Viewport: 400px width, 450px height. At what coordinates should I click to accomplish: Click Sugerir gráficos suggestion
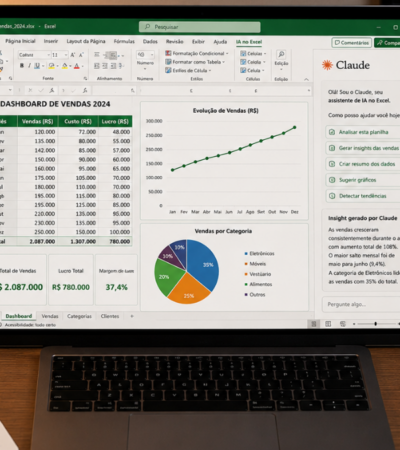click(x=363, y=180)
